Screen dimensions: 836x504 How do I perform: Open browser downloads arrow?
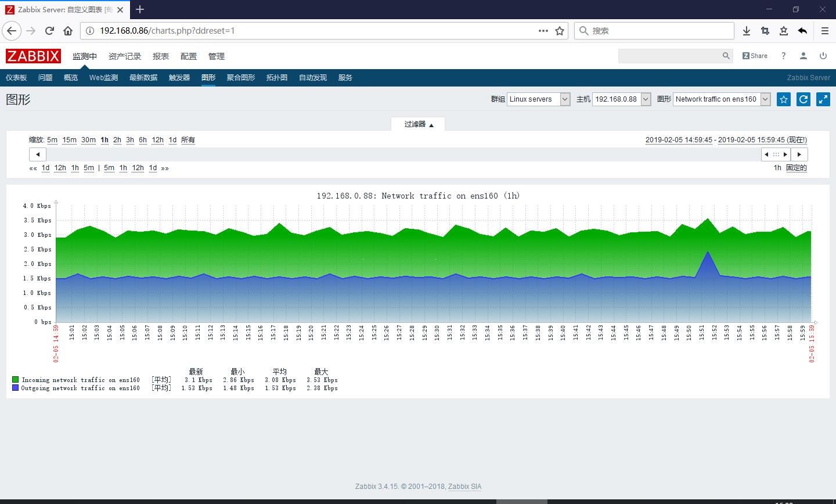(747, 31)
